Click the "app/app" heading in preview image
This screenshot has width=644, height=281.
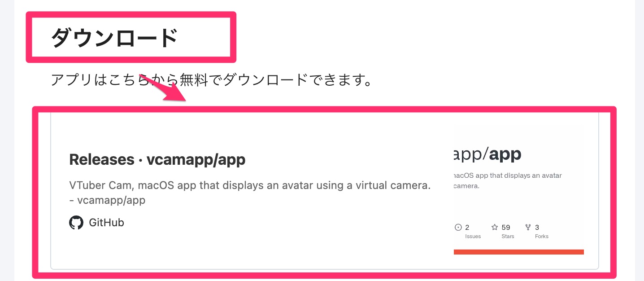click(x=488, y=154)
